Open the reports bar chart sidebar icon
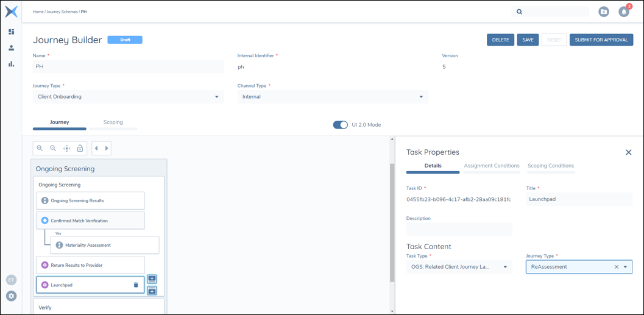 pyautogui.click(x=11, y=63)
